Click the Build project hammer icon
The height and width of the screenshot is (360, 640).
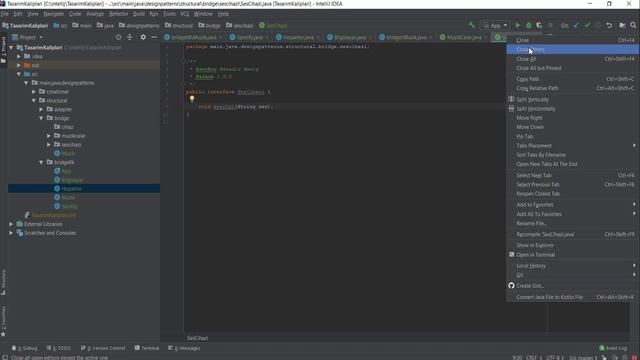pos(471,25)
